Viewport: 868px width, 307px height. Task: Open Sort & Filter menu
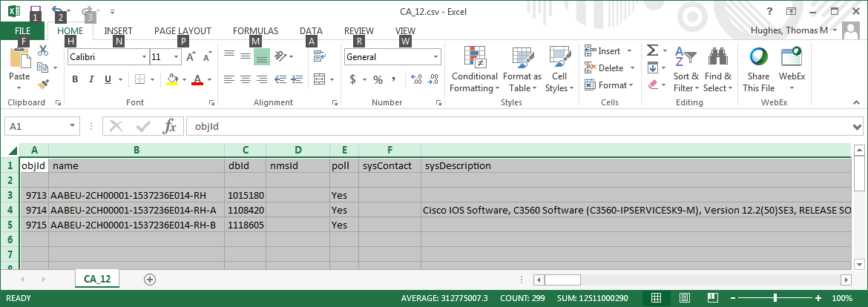(x=686, y=69)
